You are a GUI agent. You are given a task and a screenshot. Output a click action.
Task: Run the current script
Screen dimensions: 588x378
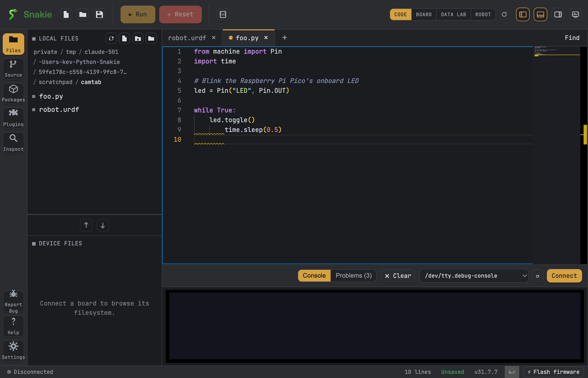tap(138, 14)
